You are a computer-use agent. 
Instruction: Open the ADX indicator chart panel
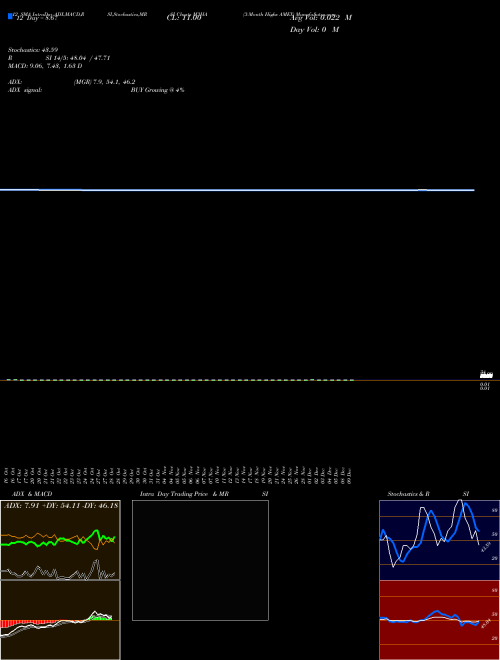coord(60,540)
